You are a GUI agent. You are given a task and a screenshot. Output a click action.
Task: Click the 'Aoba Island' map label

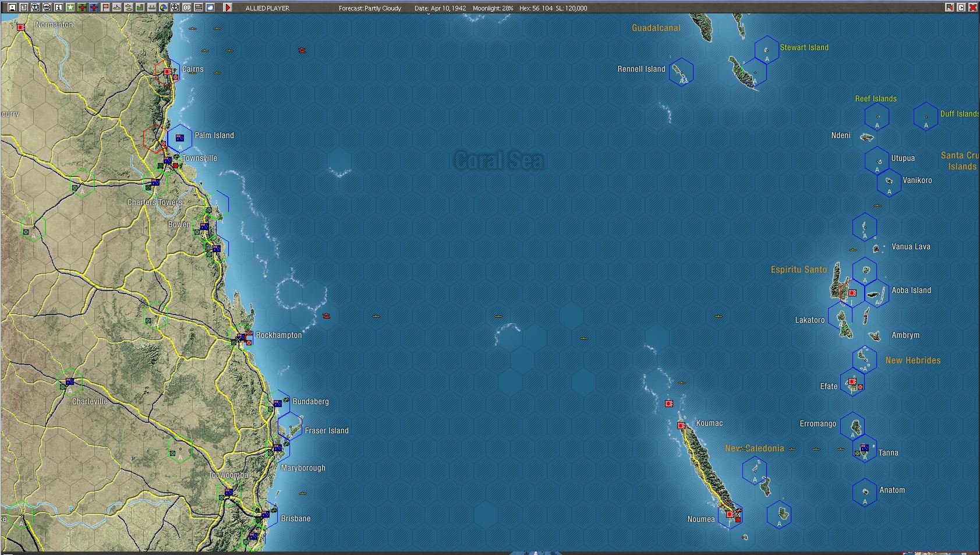click(x=911, y=290)
